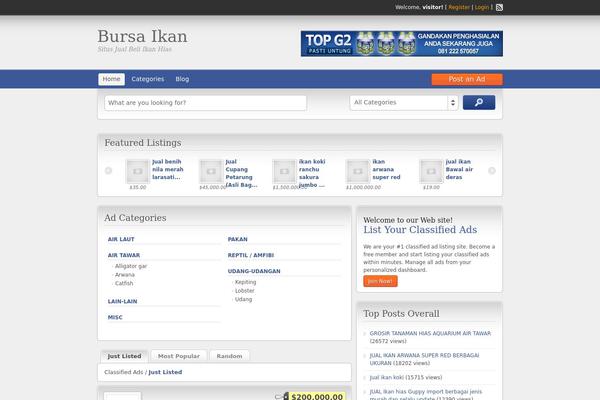Open thumbnail of jual ikan Bawal air deras
The image size is (600, 400).
[x=431, y=171]
